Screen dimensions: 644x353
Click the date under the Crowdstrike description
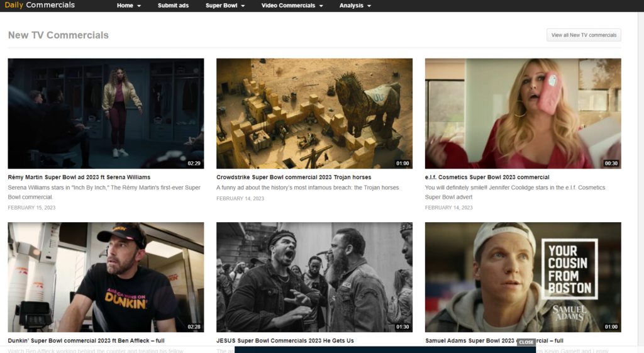tap(240, 198)
